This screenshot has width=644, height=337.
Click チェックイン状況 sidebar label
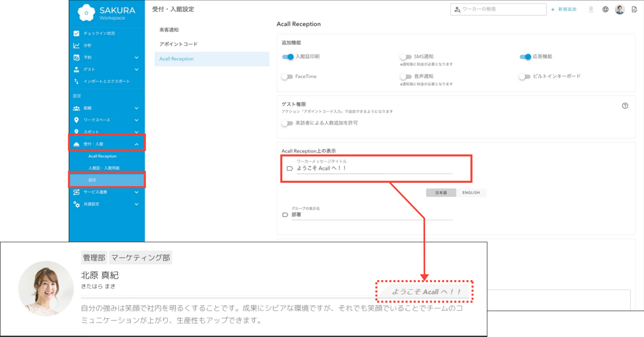pyautogui.click(x=99, y=33)
